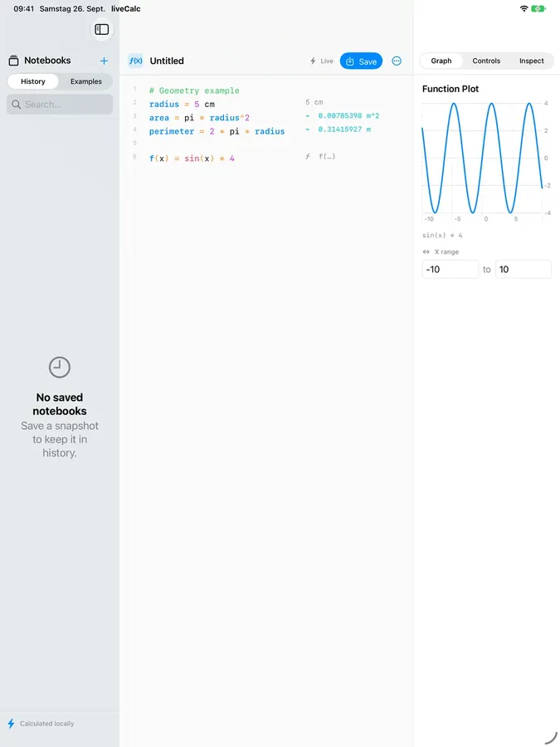
Task: Click the Untitled notebook title
Action: tap(167, 61)
